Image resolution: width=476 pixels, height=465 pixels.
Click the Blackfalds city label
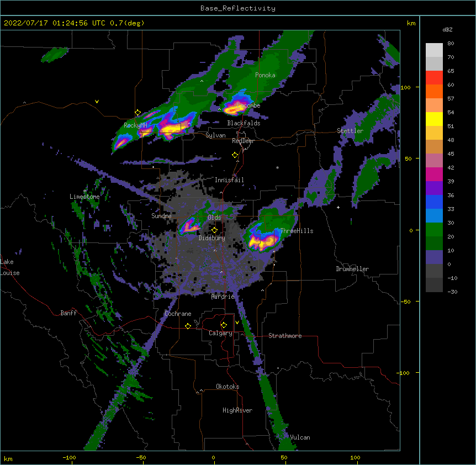click(244, 123)
